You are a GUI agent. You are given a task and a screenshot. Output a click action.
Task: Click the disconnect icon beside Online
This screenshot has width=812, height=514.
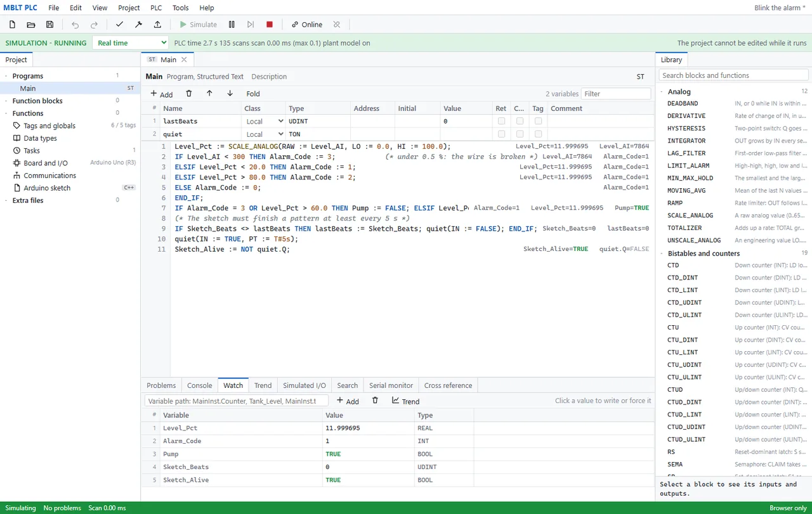coord(337,25)
